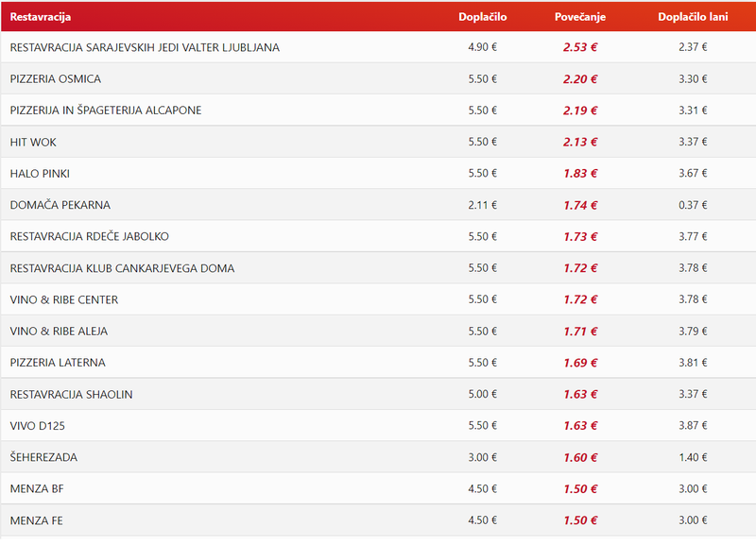Screen dimensions: 756x545
Task: Select the 2.37 € last-year value
Action: click(693, 47)
